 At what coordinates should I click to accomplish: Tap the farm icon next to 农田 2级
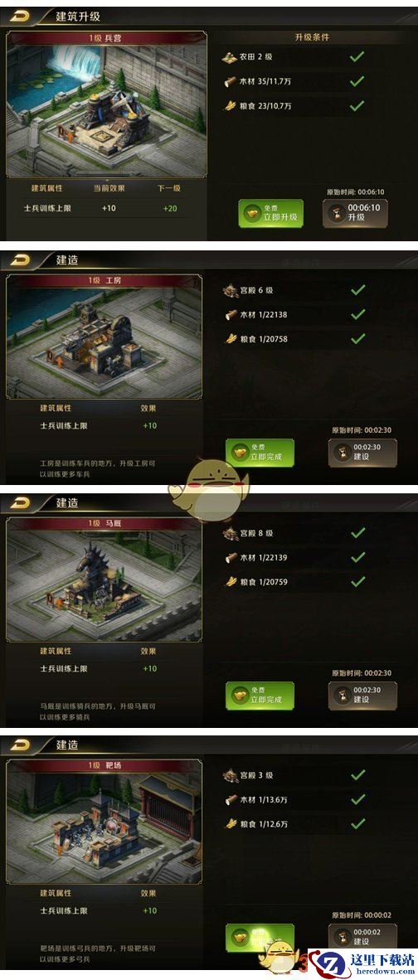point(230,57)
